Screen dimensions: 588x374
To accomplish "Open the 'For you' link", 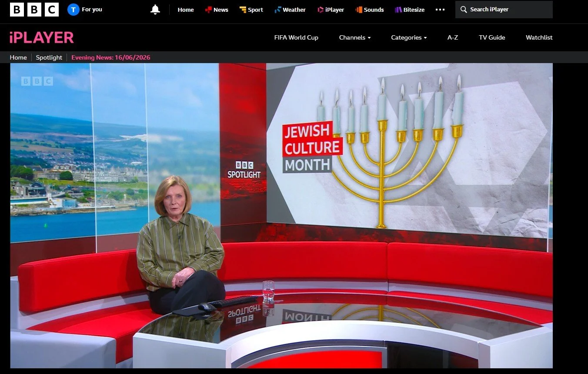I will (92, 10).
